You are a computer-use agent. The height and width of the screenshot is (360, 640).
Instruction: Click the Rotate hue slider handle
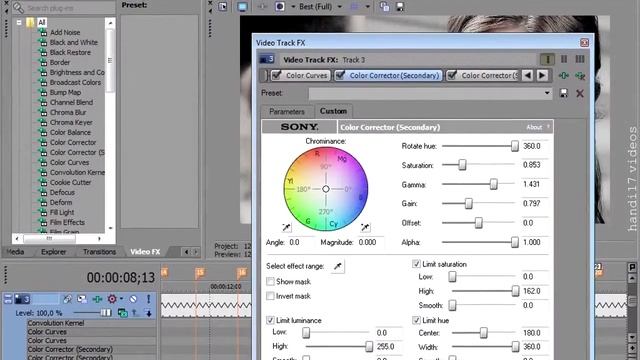click(x=515, y=146)
